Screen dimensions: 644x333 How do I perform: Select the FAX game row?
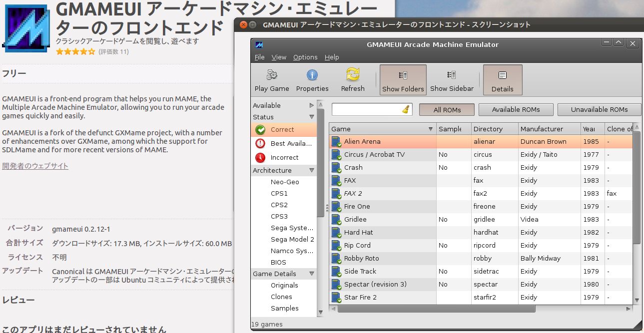click(481, 181)
